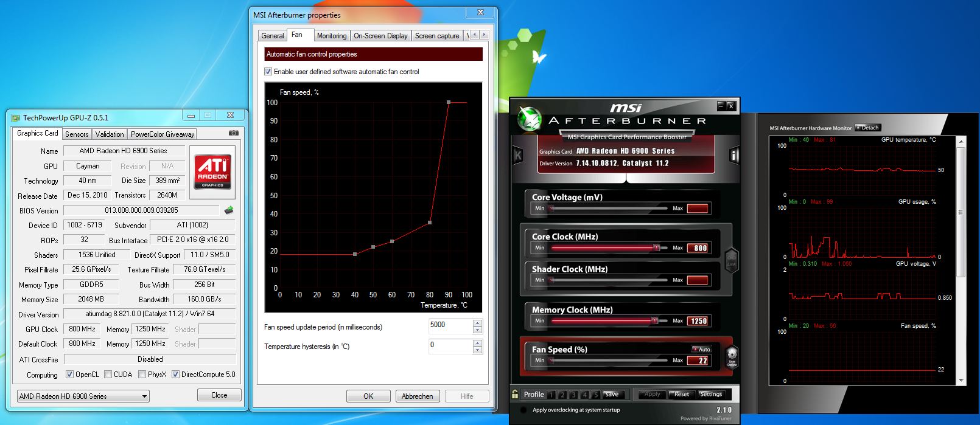Switch to the General tab
The height and width of the screenshot is (425, 980).
[x=272, y=36]
